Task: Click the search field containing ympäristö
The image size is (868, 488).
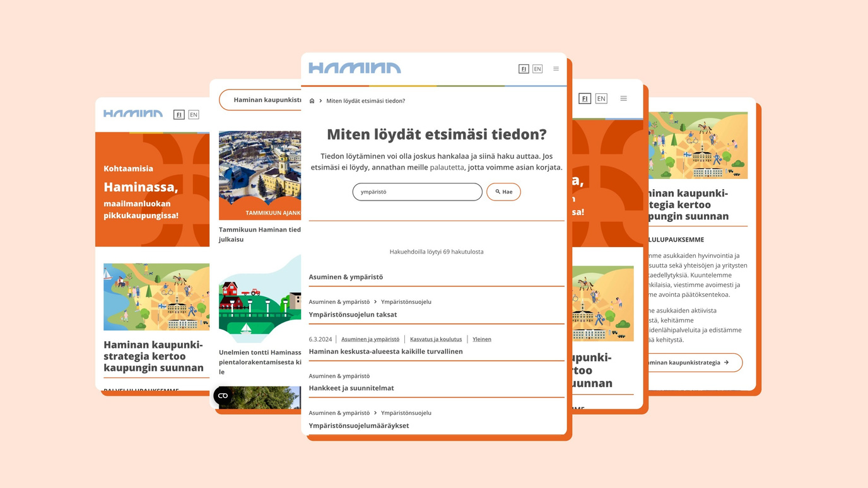Action: click(x=417, y=192)
